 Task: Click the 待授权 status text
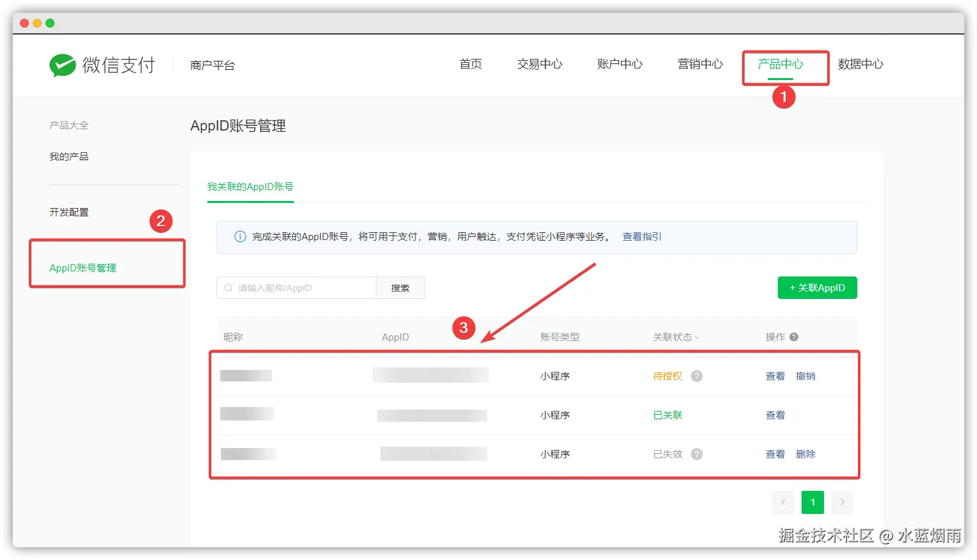point(668,376)
